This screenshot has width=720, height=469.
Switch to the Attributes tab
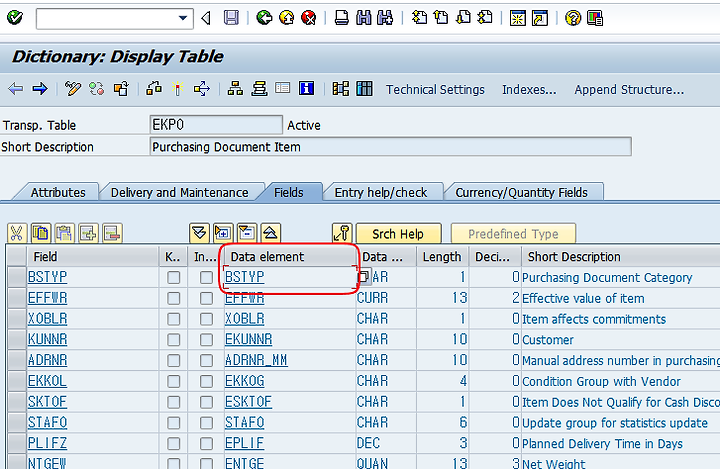coord(58,192)
